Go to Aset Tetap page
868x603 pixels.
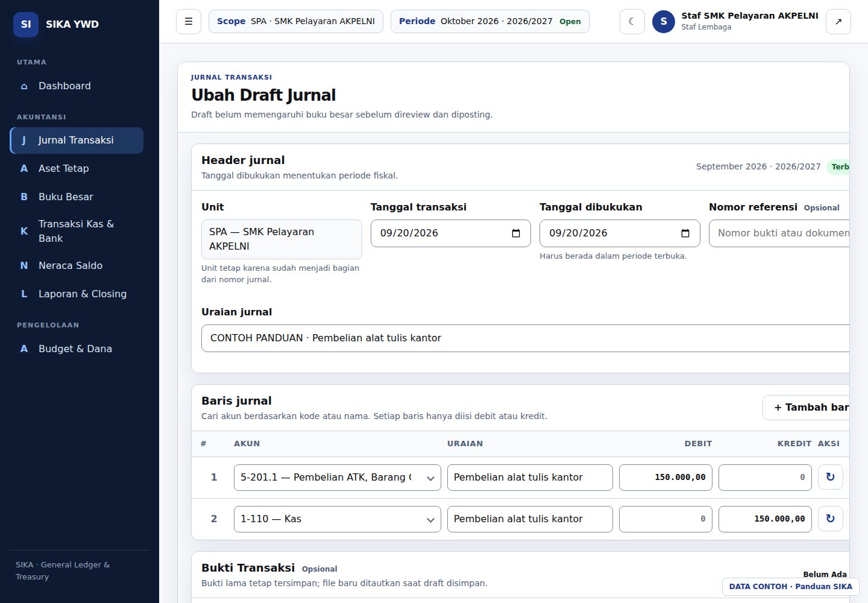77,169
